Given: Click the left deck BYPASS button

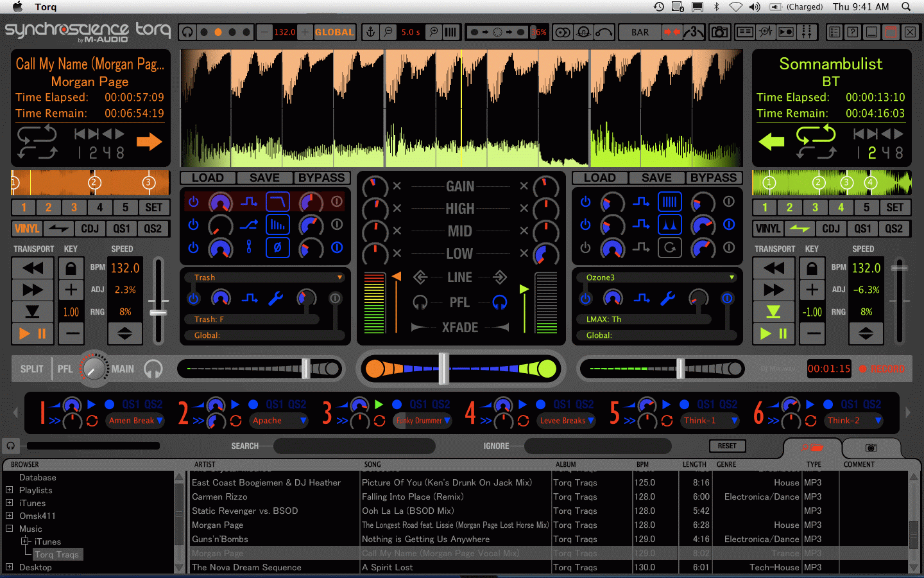Looking at the screenshot, I should pyautogui.click(x=321, y=178).
